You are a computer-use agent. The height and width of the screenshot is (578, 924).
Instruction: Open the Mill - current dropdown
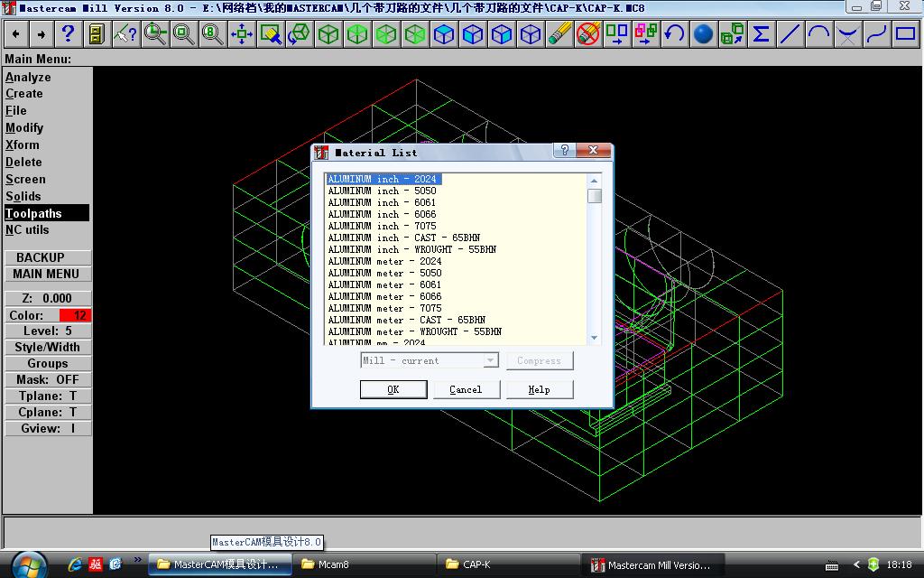[x=430, y=360]
